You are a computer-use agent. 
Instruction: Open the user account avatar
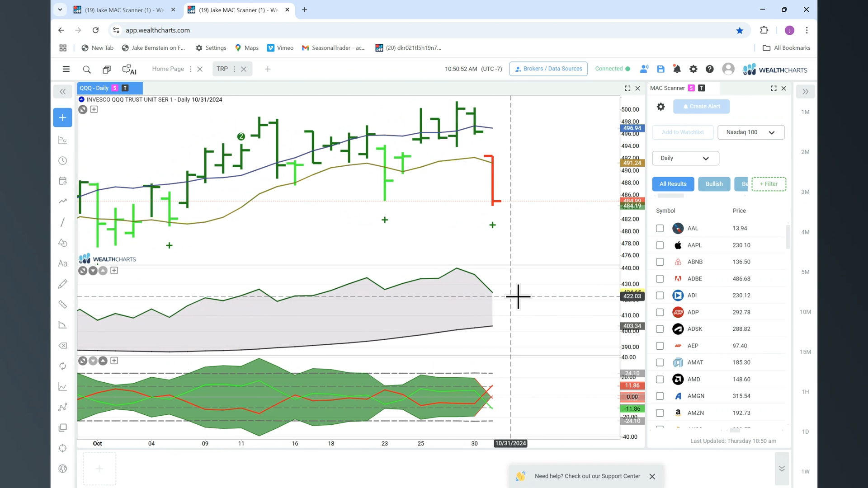(728, 69)
